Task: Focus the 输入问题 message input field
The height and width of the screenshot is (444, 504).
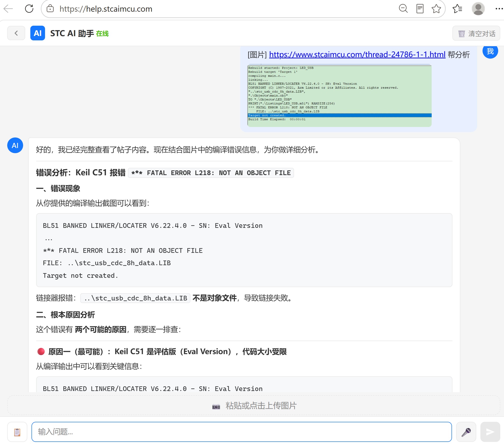Action: click(x=241, y=432)
